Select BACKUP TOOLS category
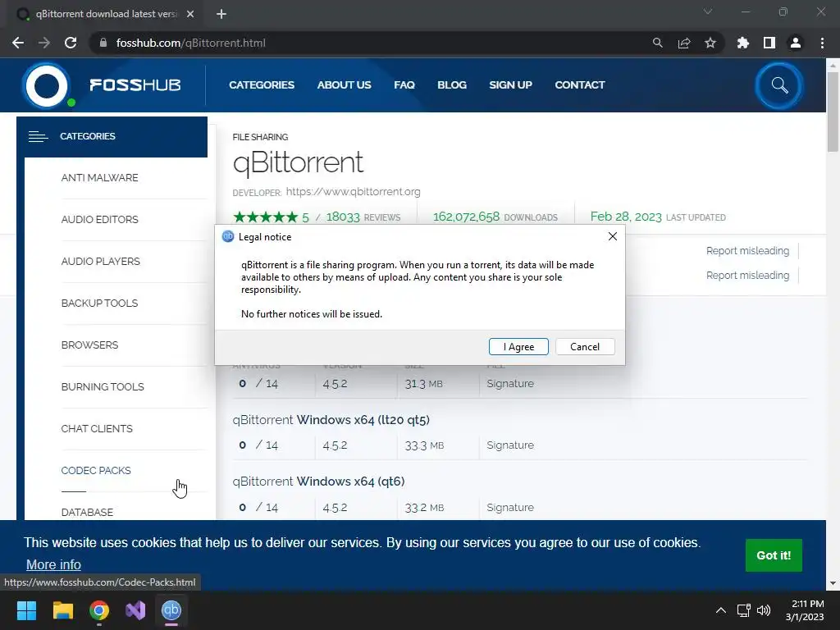The height and width of the screenshot is (630, 840). [x=99, y=304]
